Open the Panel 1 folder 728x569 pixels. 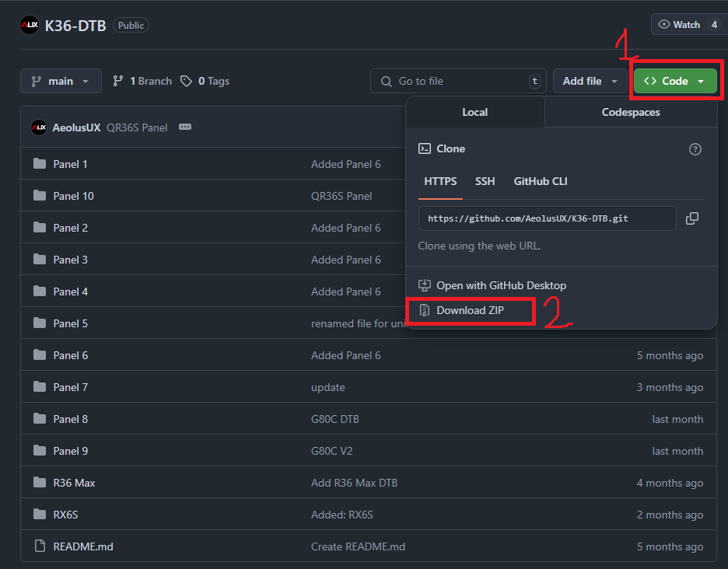70,164
